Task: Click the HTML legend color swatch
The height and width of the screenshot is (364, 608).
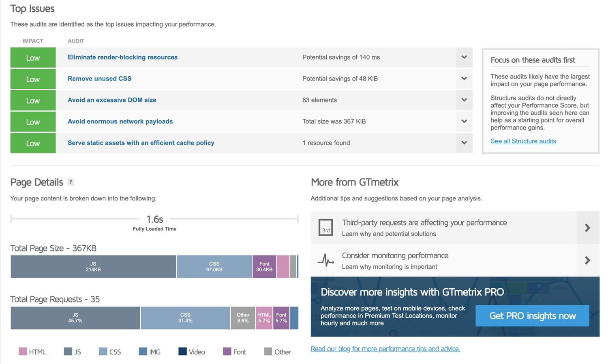Action: click(x=23, y=351)
